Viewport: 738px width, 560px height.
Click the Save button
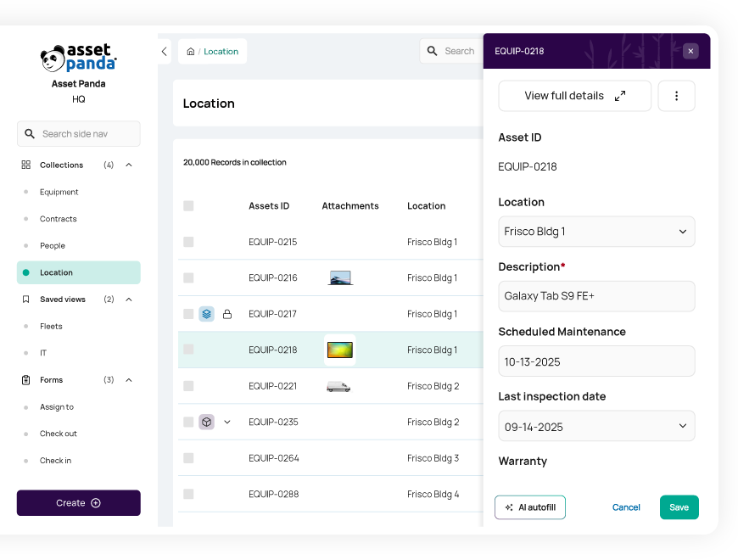[x=679, y=507]
